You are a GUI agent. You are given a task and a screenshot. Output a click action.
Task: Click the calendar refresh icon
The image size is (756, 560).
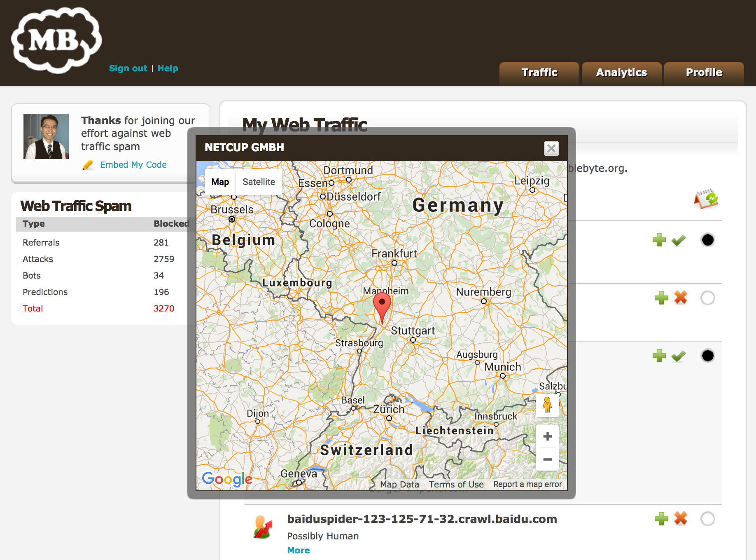[x=706, y=199]
